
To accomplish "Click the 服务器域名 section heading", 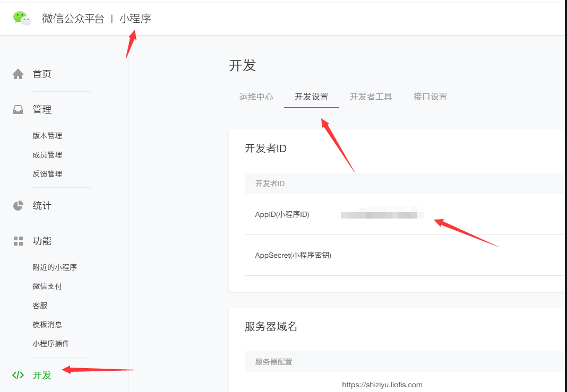I will [271, 327].
